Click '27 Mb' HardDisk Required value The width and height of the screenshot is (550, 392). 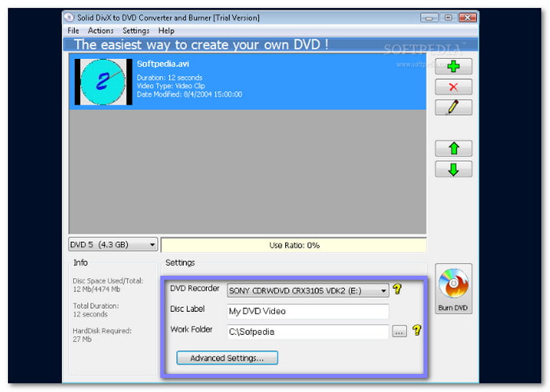(82, 339)
